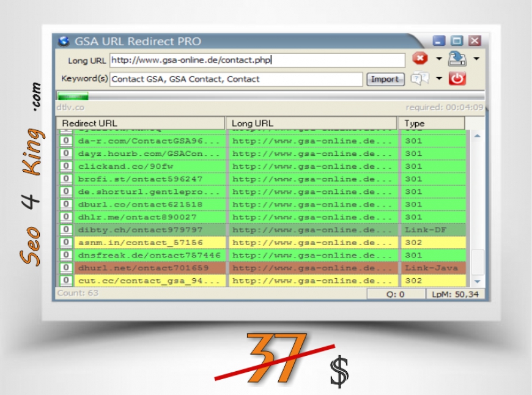Maximize the GSA URL Redirect PRO window

coord(457,41)
